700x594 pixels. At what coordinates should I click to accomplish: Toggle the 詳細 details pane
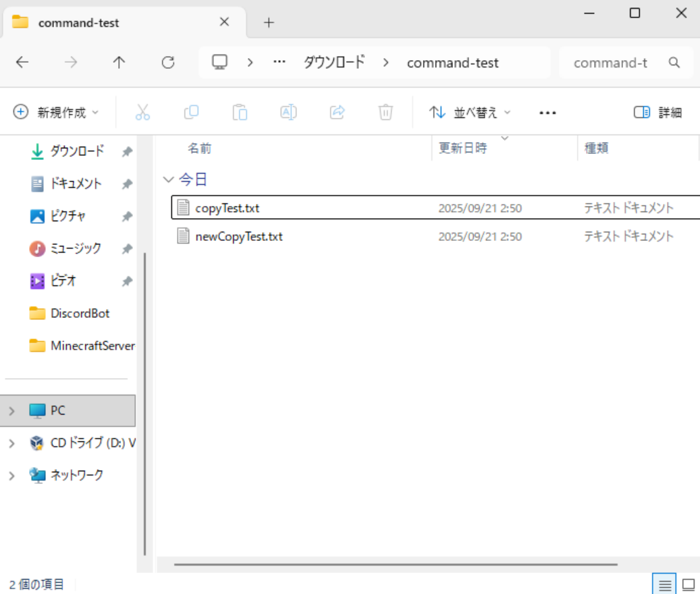coord(657,113)
